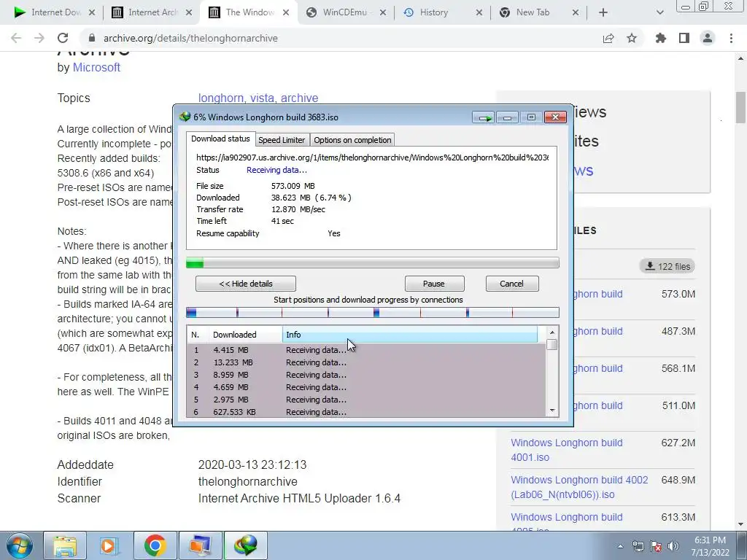Image resolution: width=747 pixels, height=560 pixels.
Task: Open the Options on completion tab
Action: (x=352, y=140)
